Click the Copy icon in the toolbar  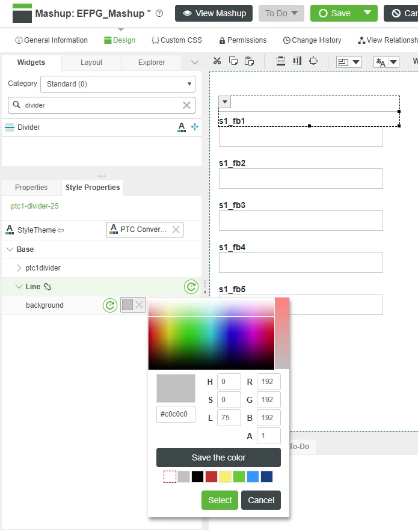tap(232, 61)
